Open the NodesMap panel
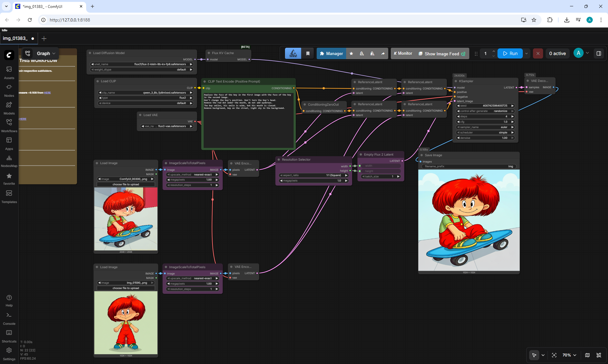The height and width of the screenshot is (364, 608). (x=9, y=161)
